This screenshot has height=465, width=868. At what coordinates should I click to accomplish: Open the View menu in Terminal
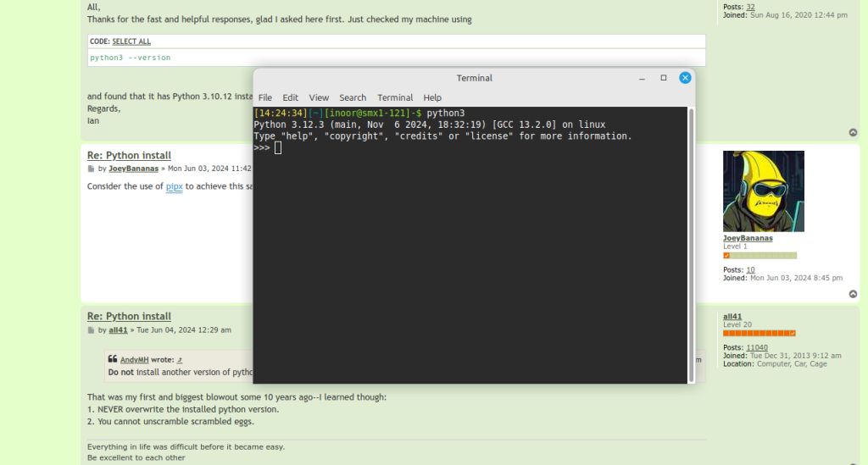coord(319,97)
